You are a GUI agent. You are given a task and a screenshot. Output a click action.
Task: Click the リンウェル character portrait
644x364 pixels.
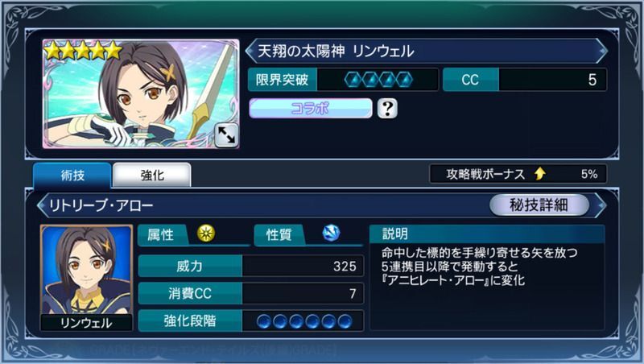[x=86, y=277]
